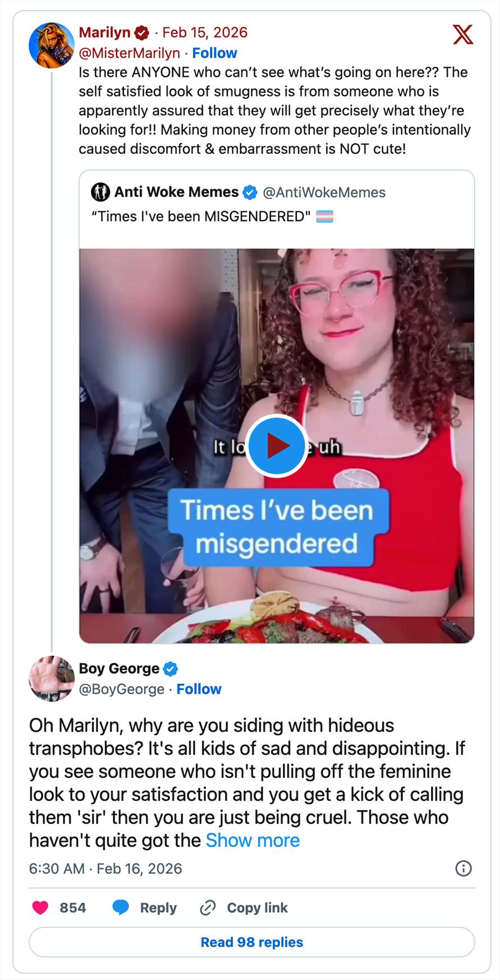The height and width of the screenshot is (980, 500).
Task: Open the tweet info icon
Action: point(463,868)
